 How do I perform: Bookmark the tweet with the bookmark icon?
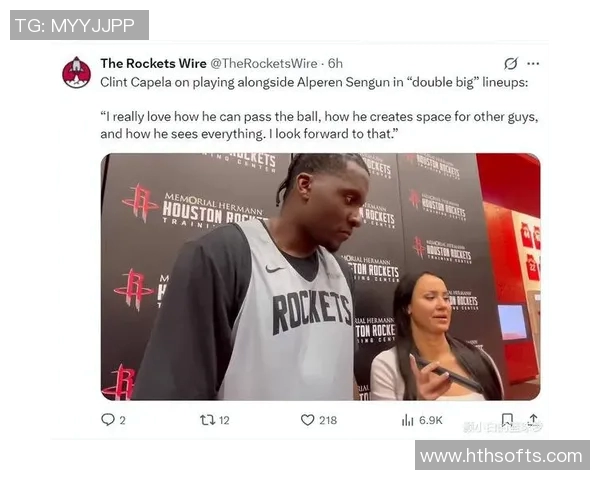point(507,420)
